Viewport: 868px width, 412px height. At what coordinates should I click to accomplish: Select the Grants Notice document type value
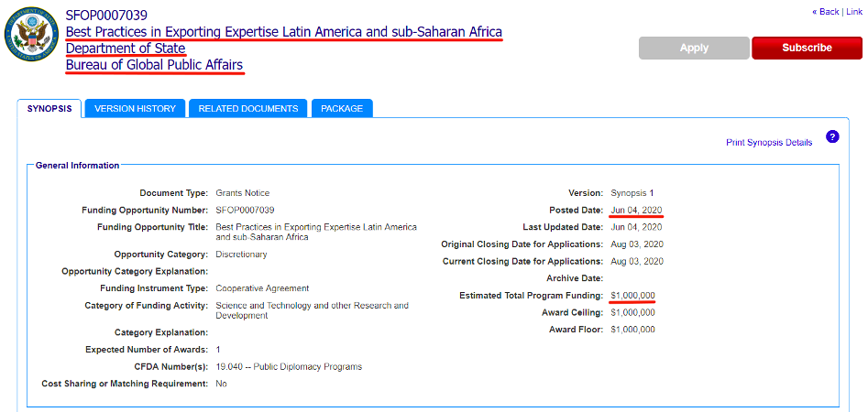(243, 193)
